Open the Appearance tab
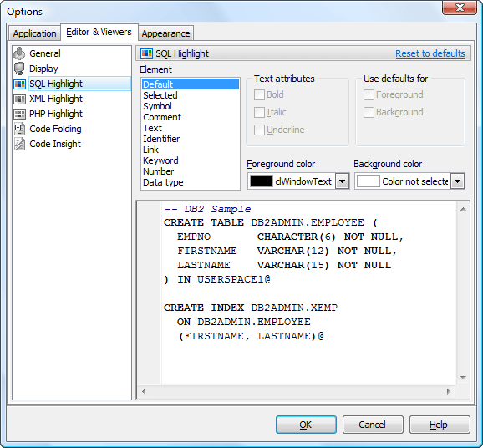Image resolution: width=483 pixels, height=448 pixels. pyautogui.click(x=165, y=33)
